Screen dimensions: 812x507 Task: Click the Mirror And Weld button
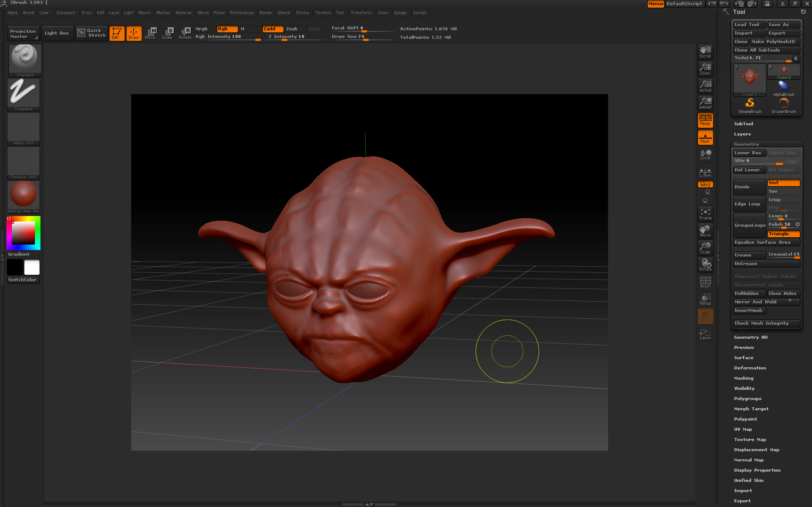coord(766,302)
